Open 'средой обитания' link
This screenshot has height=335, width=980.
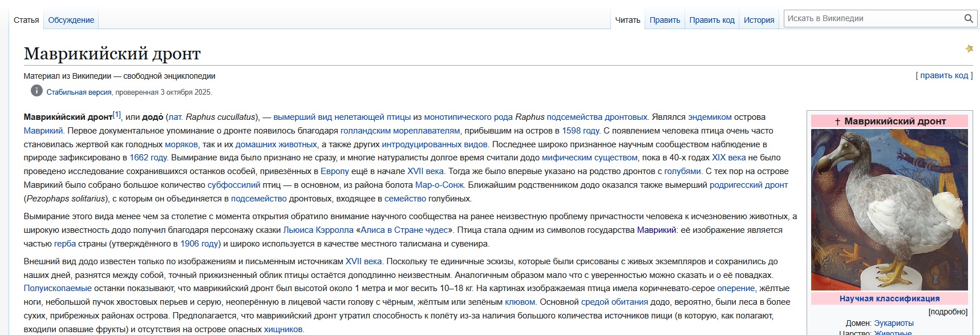pyautogui.click(x=614, y=302)
